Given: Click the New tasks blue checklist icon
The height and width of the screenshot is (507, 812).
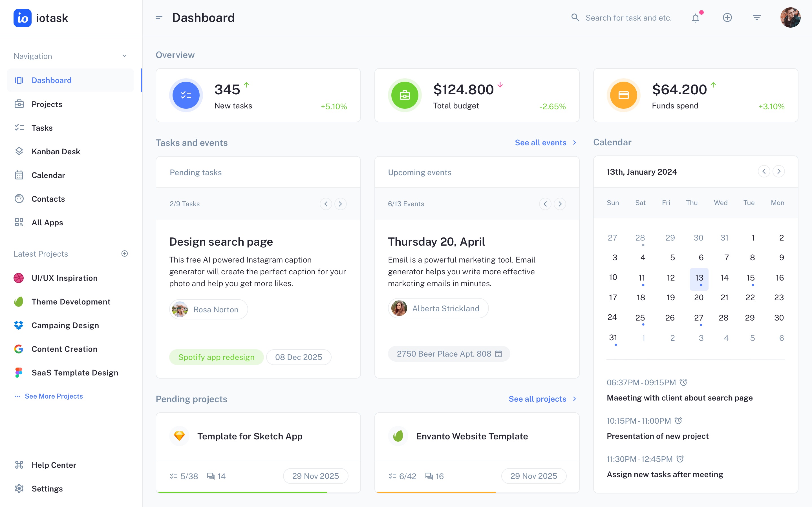Looking at the screenshot, I should [186, 95].
